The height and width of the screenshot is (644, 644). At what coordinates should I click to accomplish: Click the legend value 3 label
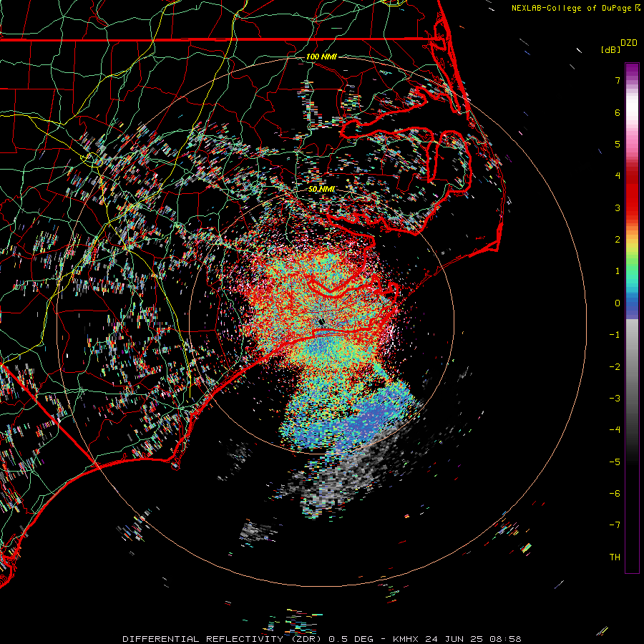pos(618,208)
